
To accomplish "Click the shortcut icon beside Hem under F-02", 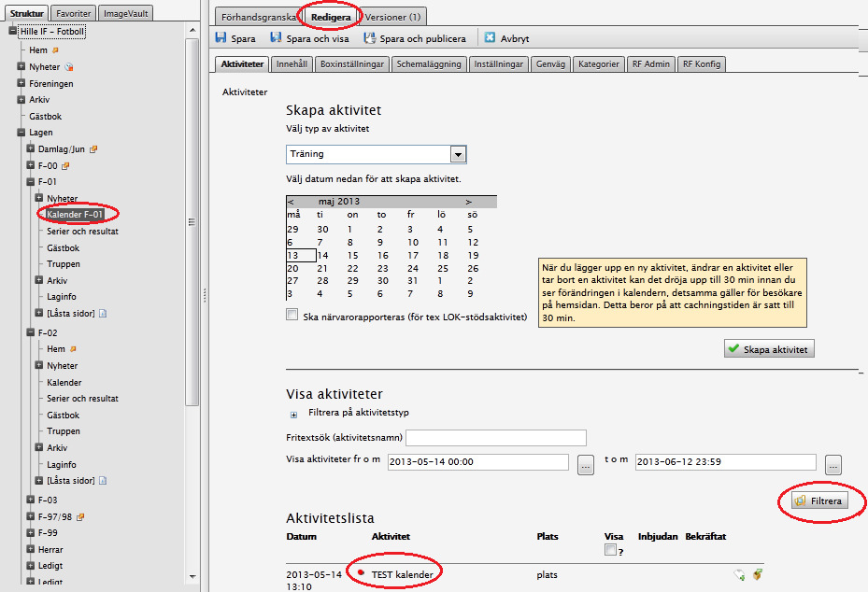I will [x=73, y=349].
